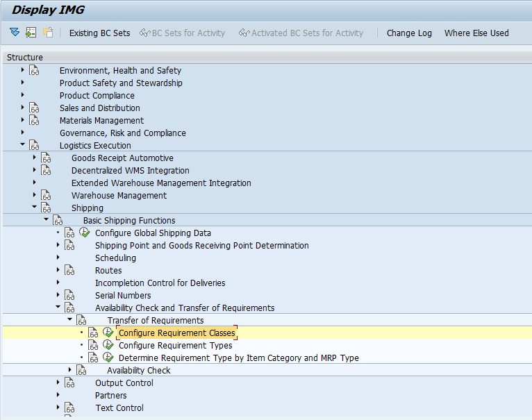Click the Expand All subnodes toolbar icon
This screenshot has width=532, height=420.
(15, 33)
